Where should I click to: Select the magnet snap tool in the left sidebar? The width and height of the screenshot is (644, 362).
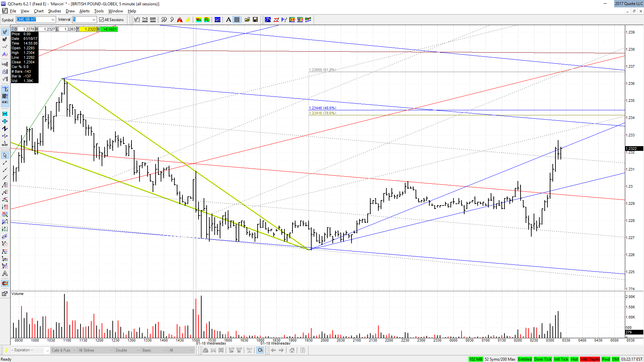pos(5,284)
